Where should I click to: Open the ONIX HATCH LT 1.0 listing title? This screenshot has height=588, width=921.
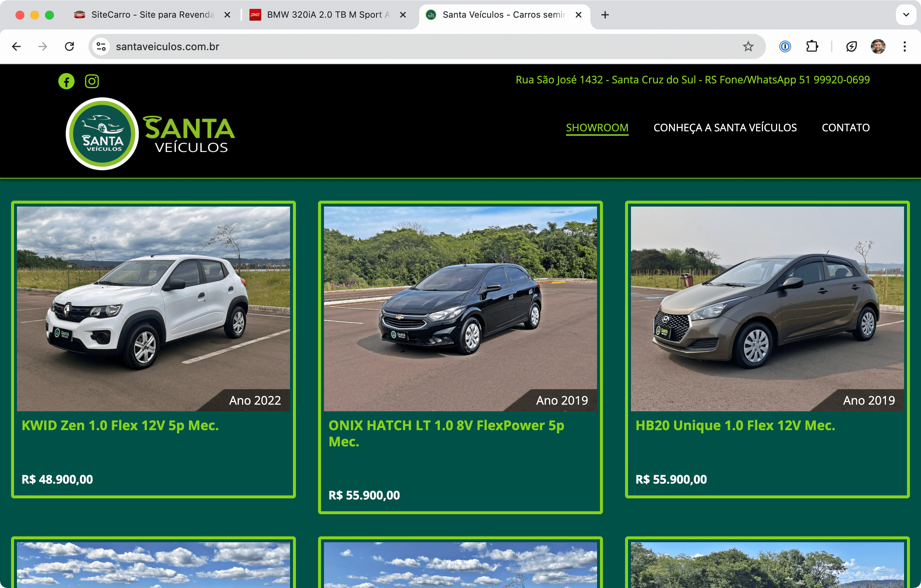(x=446, y=433)
